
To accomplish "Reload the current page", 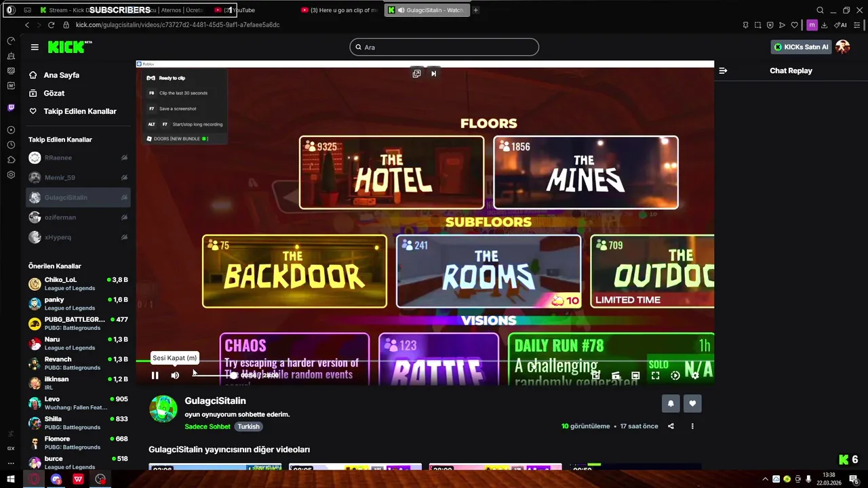I will tap(51, 25).
